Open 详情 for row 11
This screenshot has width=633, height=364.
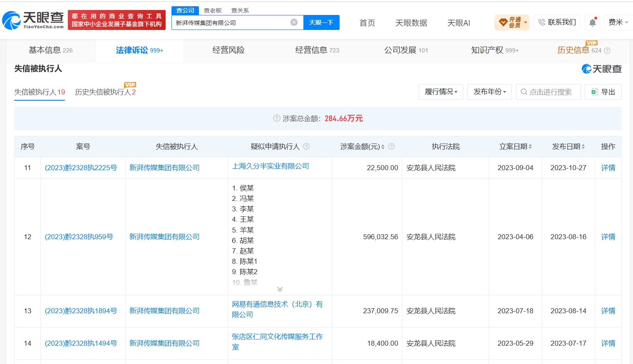point(608,168)
